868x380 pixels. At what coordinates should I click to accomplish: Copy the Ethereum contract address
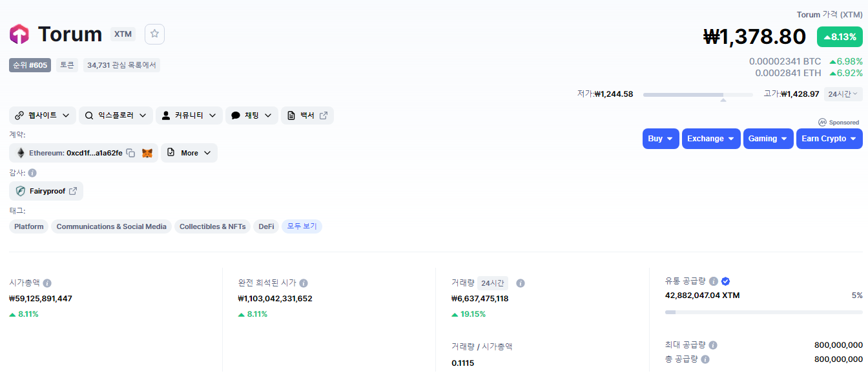click(130, 153)
